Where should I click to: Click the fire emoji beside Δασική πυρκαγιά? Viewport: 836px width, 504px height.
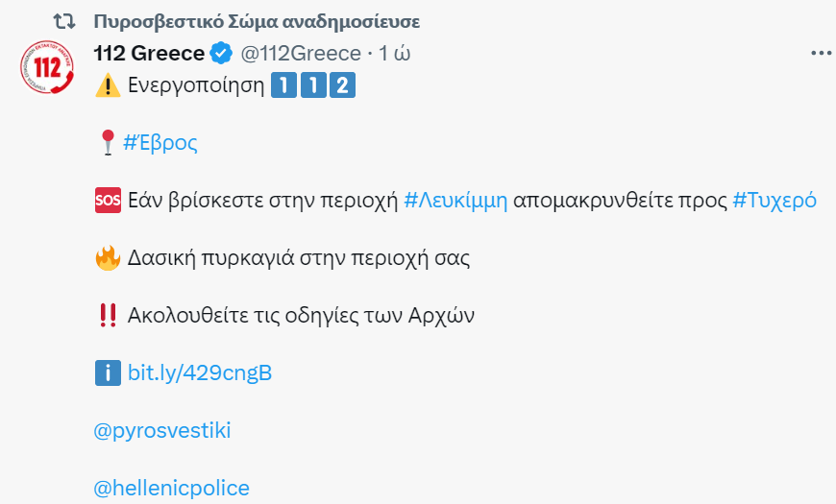pyautogui.click(x=107, y=258)
